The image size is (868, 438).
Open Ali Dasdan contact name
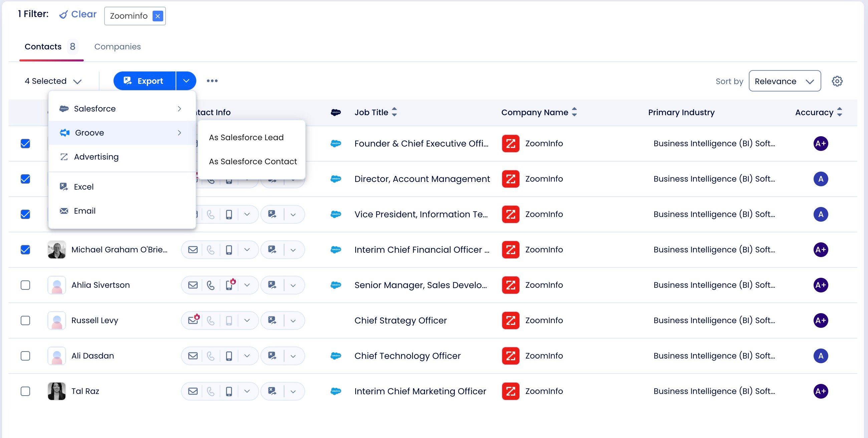tap(93, 356)
